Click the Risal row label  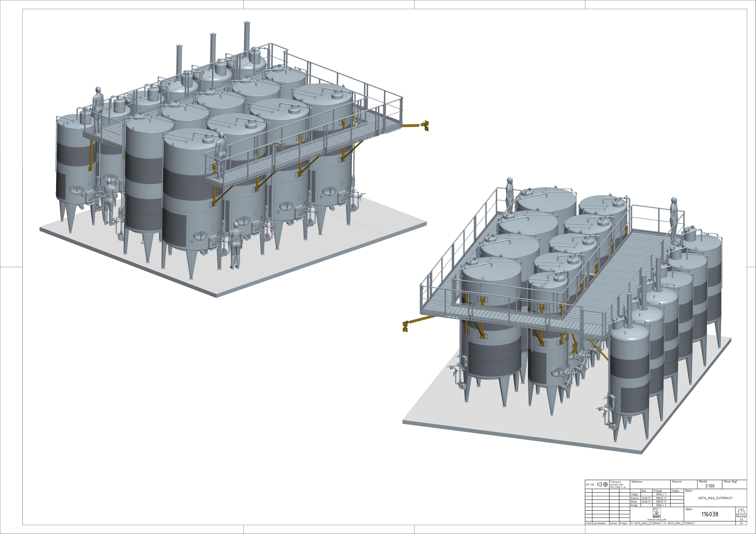[633, 502]
